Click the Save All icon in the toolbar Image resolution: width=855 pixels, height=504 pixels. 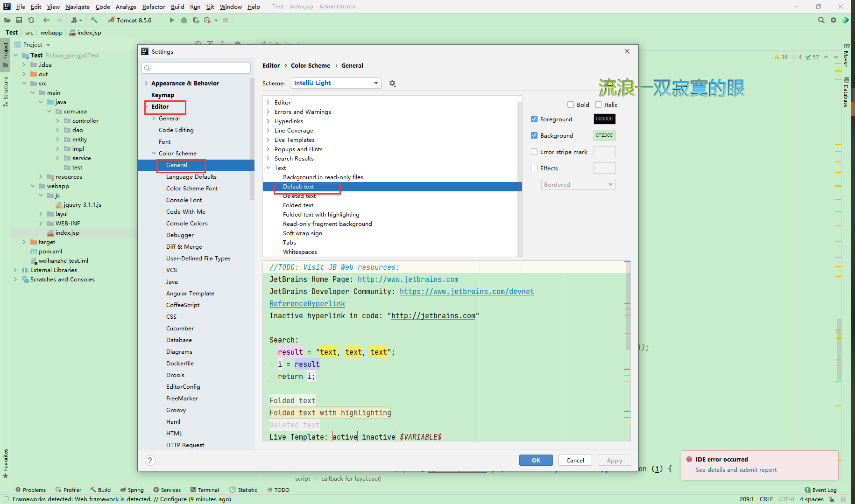(x=19, y=20)
